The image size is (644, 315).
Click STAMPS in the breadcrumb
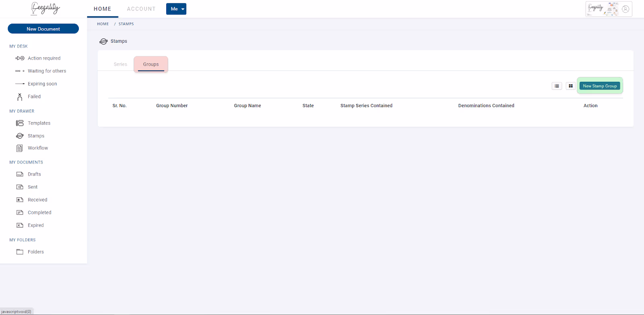pyautogui.click(x=126, y=24)
